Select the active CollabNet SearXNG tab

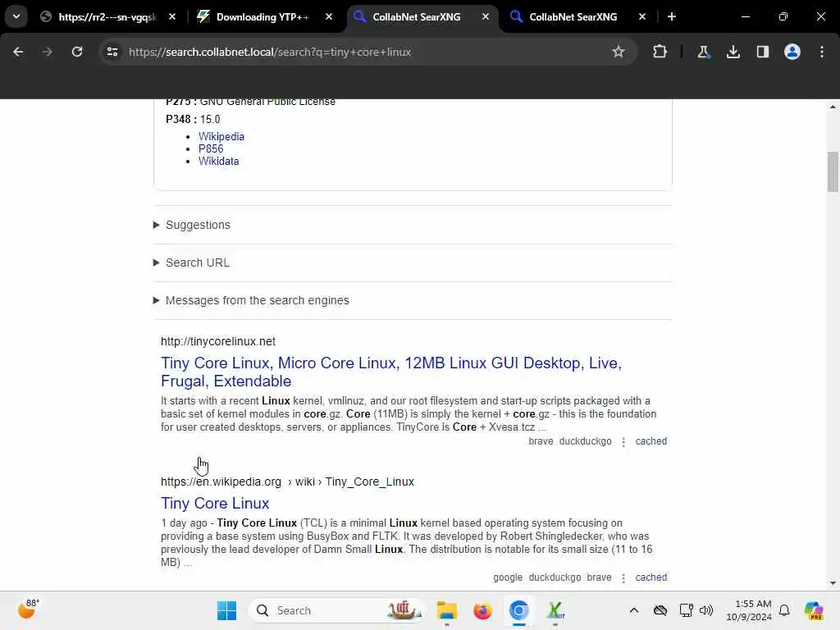tap(416, 16)
